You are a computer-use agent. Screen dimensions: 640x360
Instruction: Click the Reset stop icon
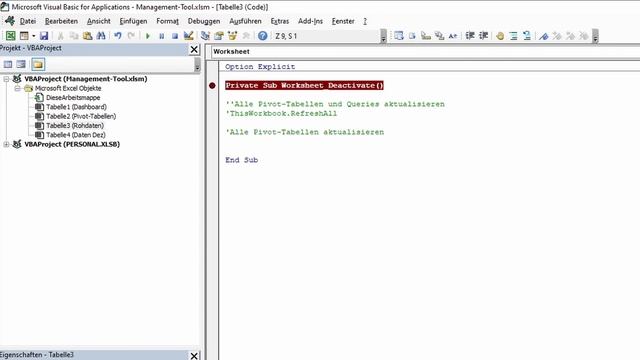click(175, 36)
